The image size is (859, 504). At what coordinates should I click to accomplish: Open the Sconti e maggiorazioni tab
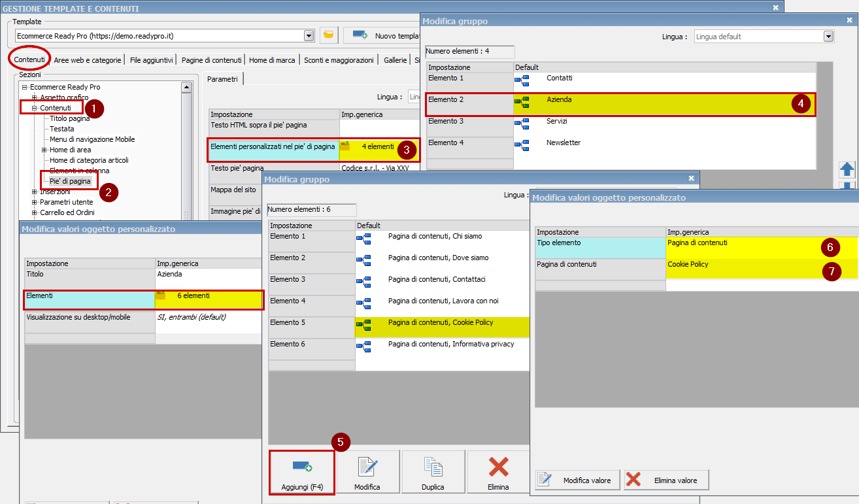[x=339, y=60]
